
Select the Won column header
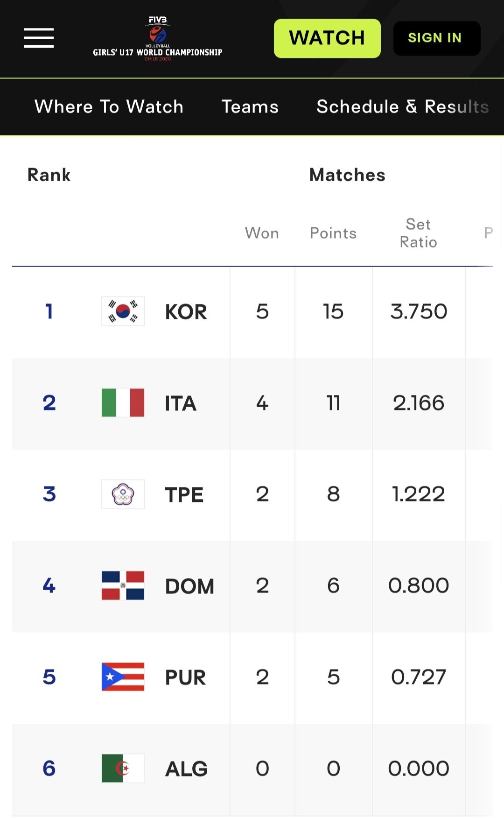click(x=262, y=233)
